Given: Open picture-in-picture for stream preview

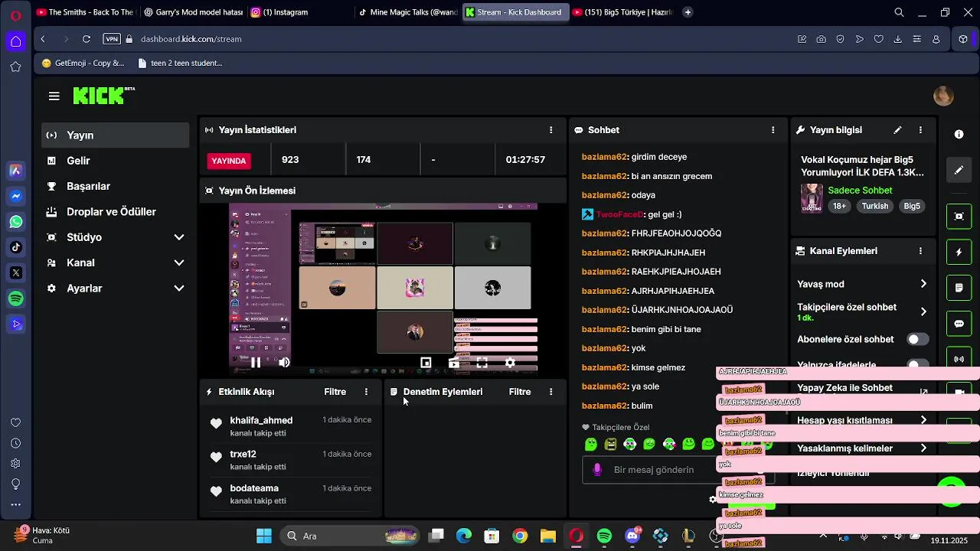Looking at the screenshot, I should click(426, 363).
